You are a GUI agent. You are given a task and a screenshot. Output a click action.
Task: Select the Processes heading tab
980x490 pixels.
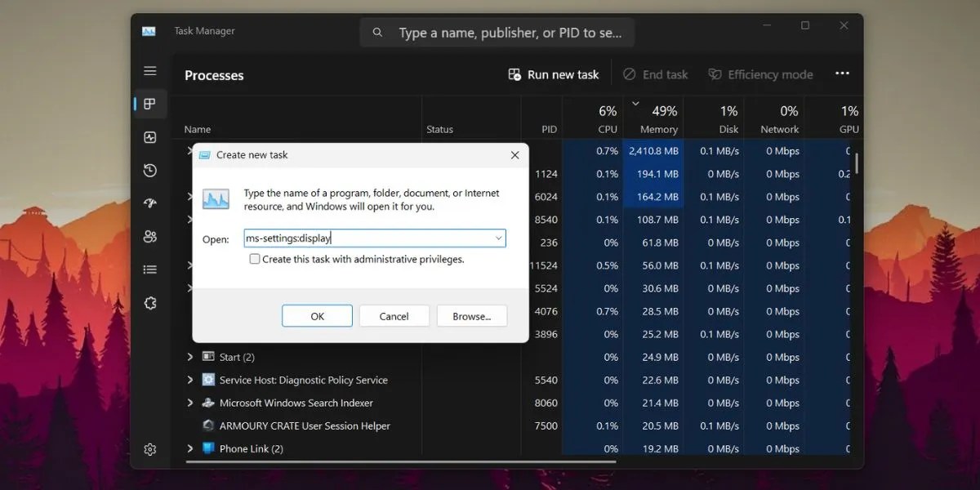pyautogui.click(x=213, y=75)
